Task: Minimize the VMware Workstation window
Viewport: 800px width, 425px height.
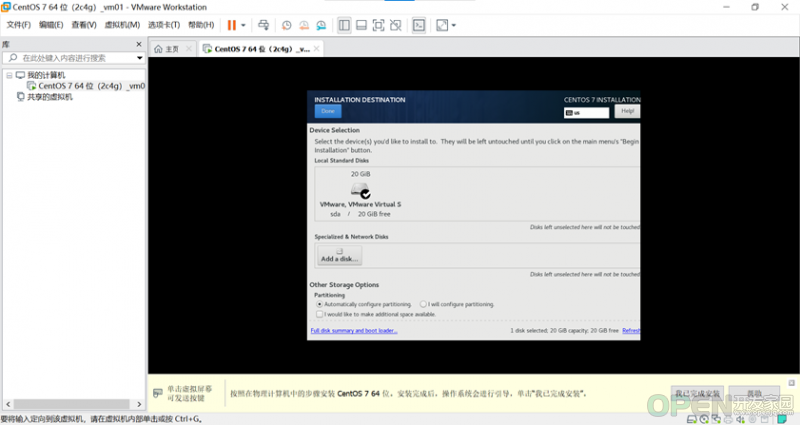Action: 726,7
